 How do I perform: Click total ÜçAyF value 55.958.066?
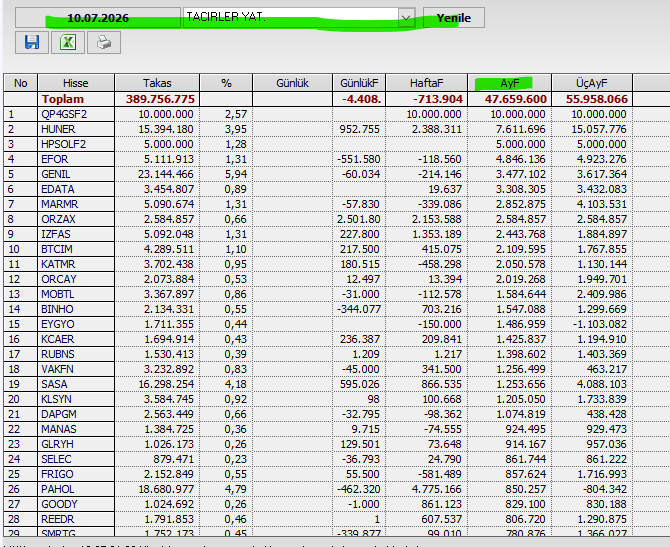click(x=597, y=99)
